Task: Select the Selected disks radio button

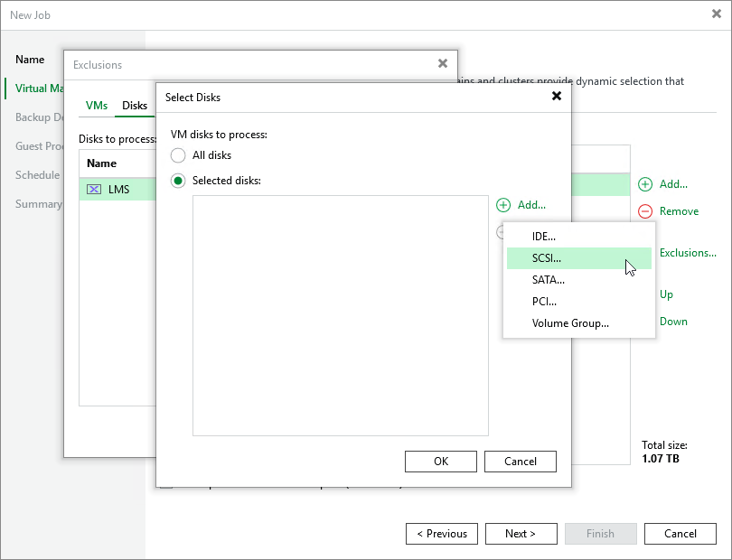Action: (178, 179)
